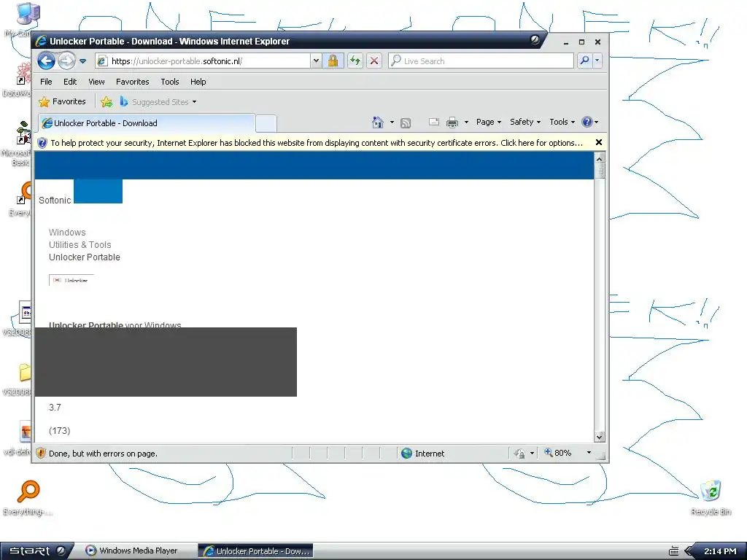Open the Favorites star button
The width and height of the screenshot is (747, 560).
point(63,101)
